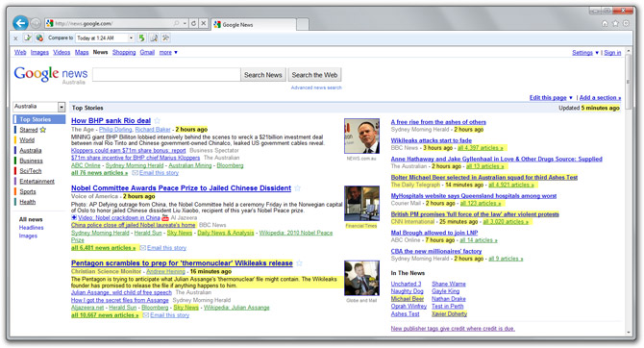Screen dimensions: 644x348
Task: Click the search magnifier in the address bar
Action: [x=177, y=23]
